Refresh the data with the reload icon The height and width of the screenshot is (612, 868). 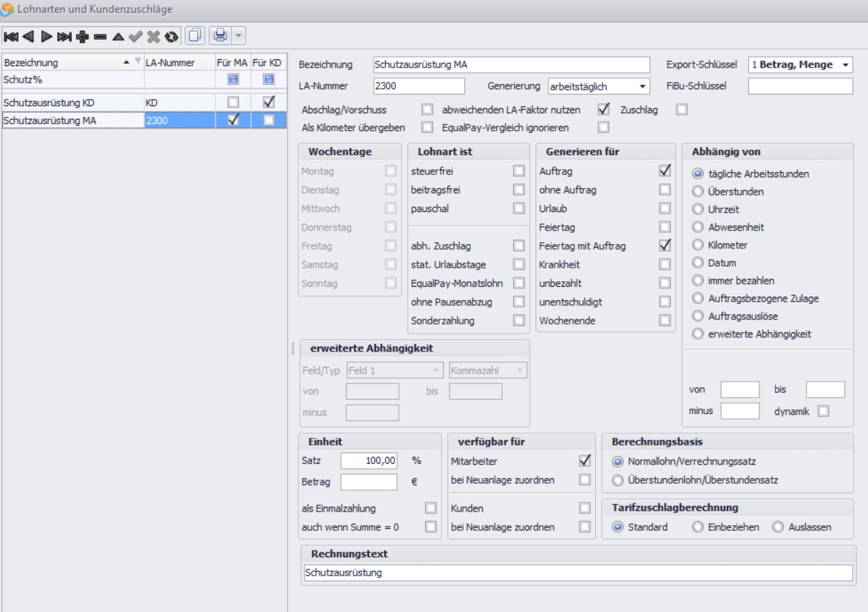point(171,36)
